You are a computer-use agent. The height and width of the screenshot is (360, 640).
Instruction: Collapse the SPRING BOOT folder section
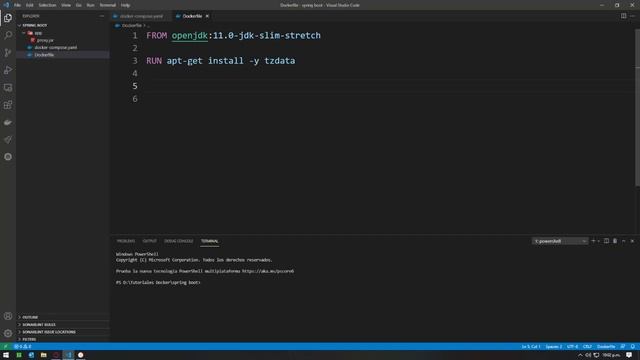click(62, 25)
